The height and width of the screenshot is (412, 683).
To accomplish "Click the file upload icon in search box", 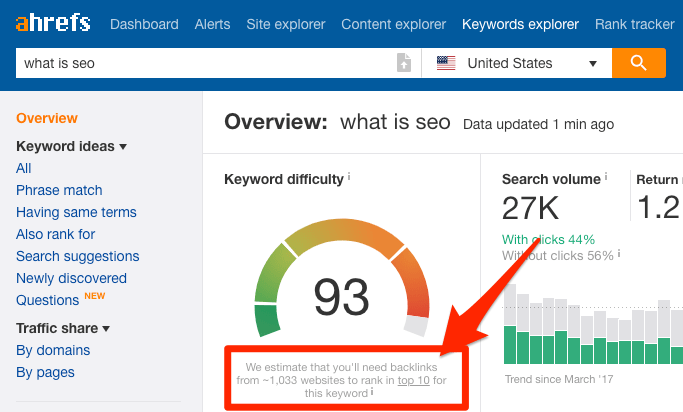I will click(403, 63).
